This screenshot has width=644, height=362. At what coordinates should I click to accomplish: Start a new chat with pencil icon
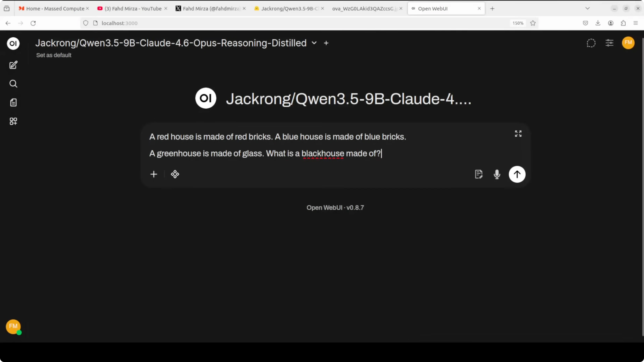13,65
